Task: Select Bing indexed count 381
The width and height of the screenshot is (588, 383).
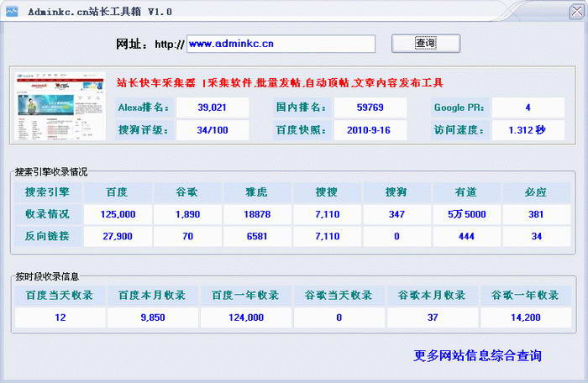Action: pos(536,214)
